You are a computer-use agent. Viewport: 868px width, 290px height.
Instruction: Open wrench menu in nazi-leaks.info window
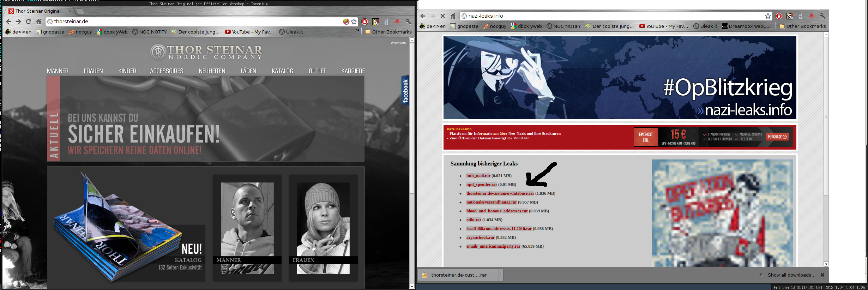[822, 16]
